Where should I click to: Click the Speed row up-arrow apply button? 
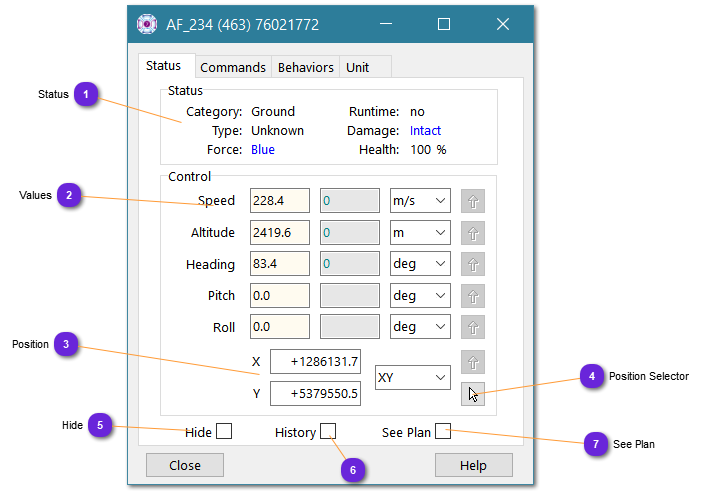coord(473,201)
